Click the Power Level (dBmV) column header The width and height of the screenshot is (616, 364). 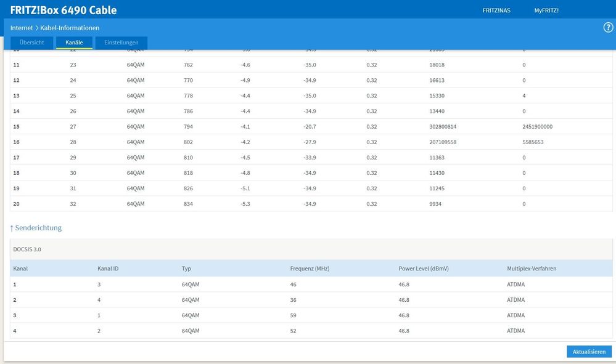(x=424, y=269)
